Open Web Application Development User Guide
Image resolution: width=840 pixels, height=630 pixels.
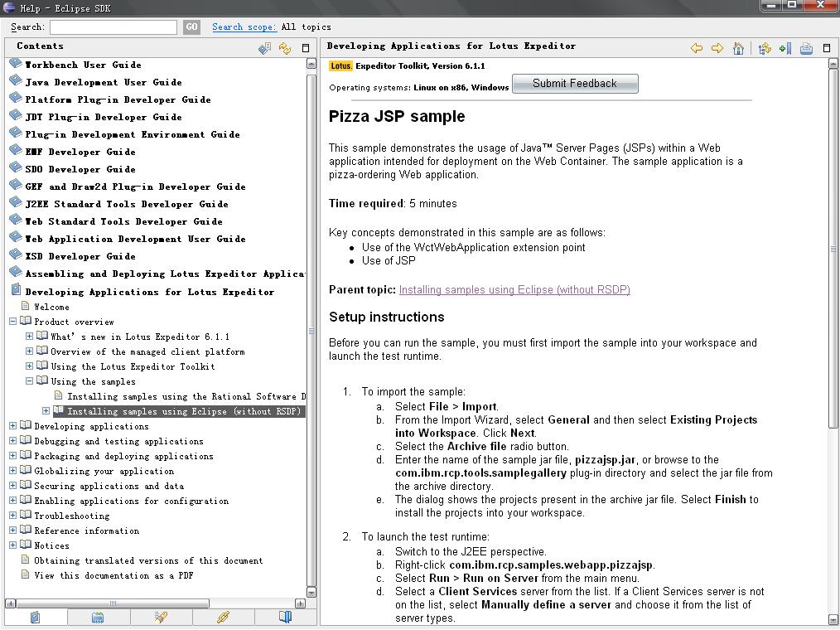click(136, 239)
